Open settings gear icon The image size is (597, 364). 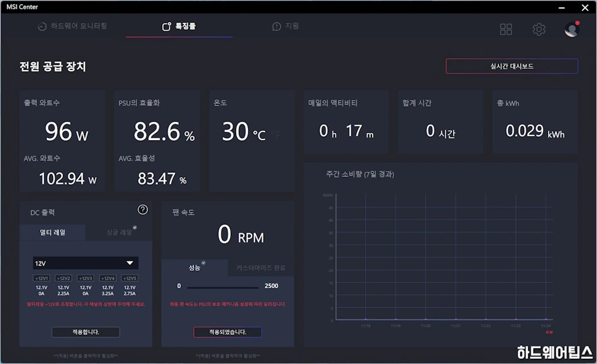(539, 29)
